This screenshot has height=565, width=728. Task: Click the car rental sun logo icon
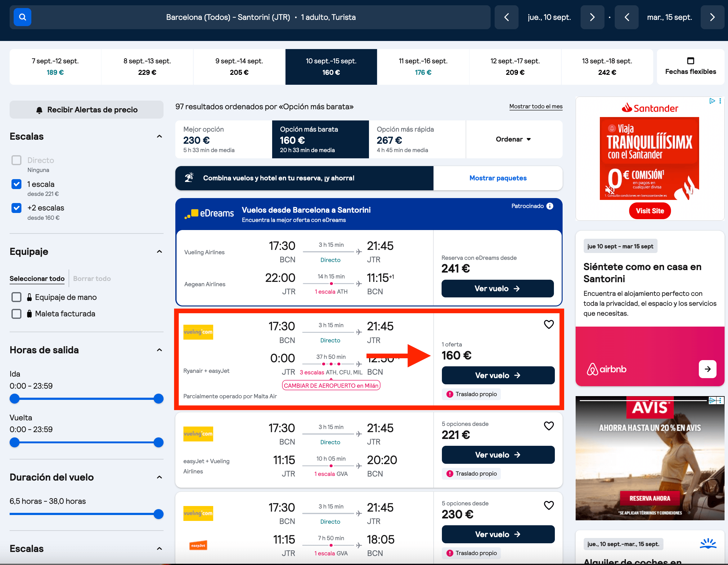click(x=708, y=543)
